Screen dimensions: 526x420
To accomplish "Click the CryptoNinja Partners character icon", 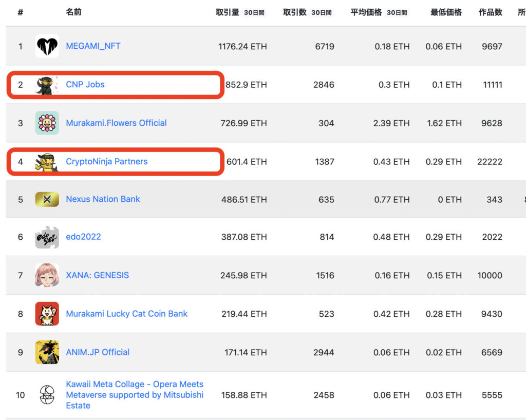I will click(x=47, y=162).
